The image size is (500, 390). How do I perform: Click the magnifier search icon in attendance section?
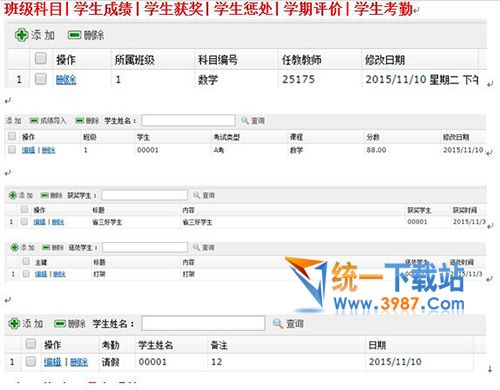[x=278, y=323]
